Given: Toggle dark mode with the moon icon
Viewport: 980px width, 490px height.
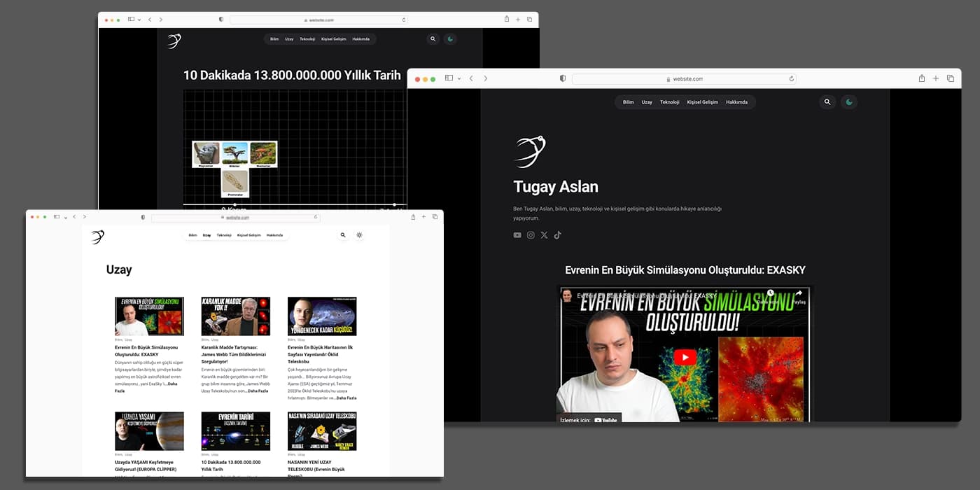Looking at the screenshot, I should [x=848, y=102].
